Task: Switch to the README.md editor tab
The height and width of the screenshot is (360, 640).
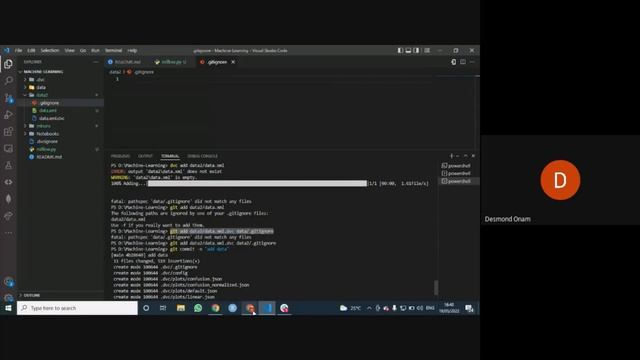Action: pos(124,62)
